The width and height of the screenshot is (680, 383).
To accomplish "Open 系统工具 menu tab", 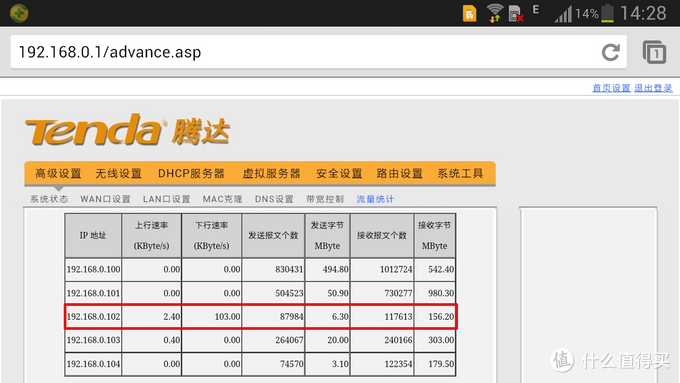I will coord(460,173).
